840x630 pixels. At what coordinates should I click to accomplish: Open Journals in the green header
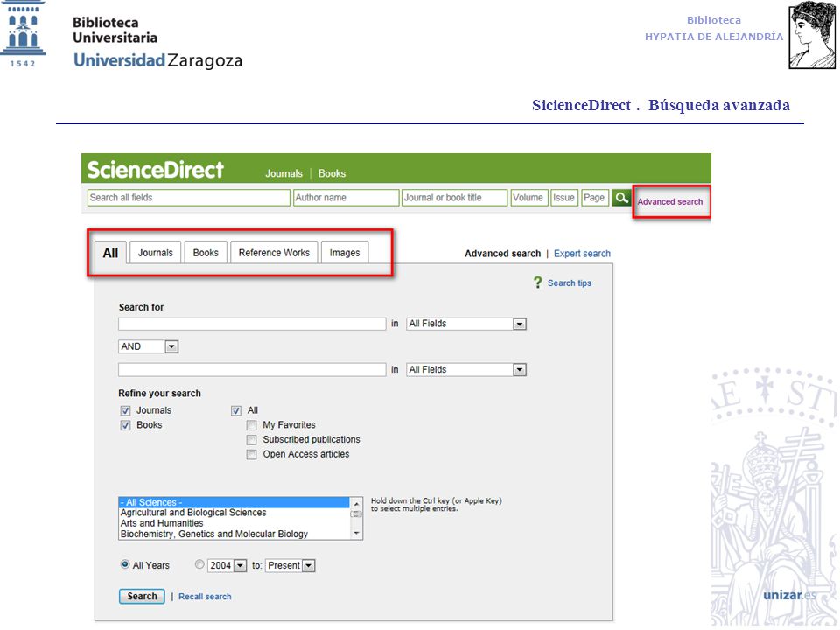coord(283,173)
